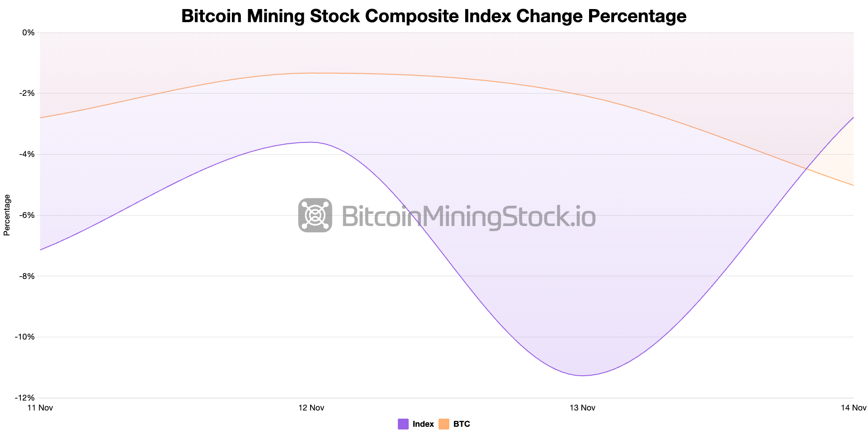This screenshot has width=868, height=434.
Task: Click where the Index and BTC lines cross
Action: (x=806, y=168)
